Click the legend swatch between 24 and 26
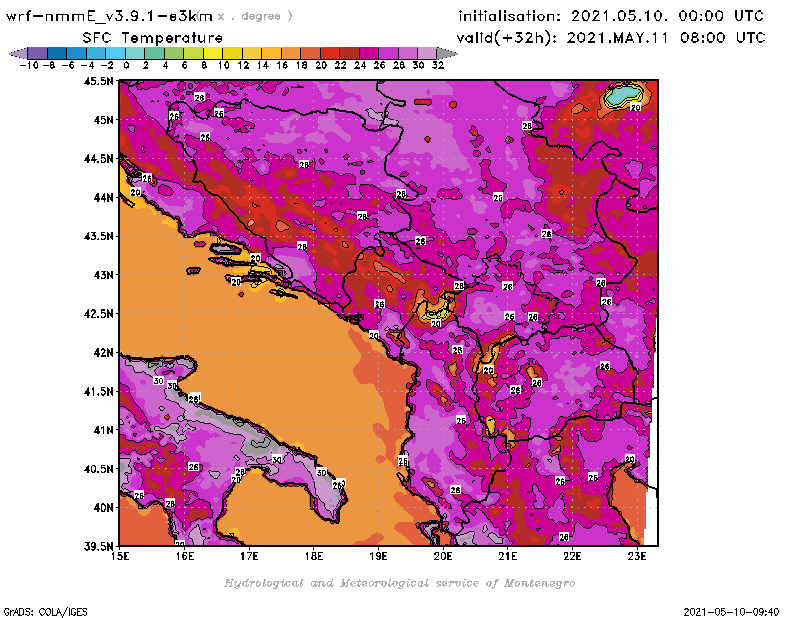This screenshot has height=618, width=800. tap(369, 53)
